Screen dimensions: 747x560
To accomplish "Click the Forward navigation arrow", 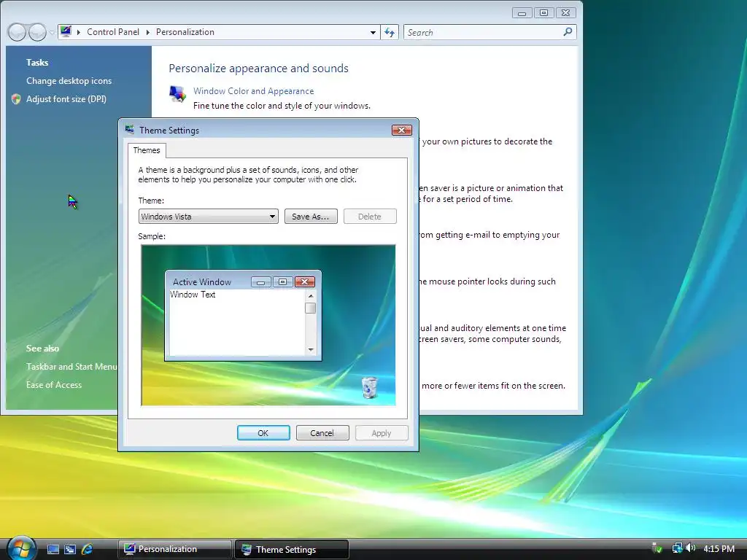I will pos(37,32).
